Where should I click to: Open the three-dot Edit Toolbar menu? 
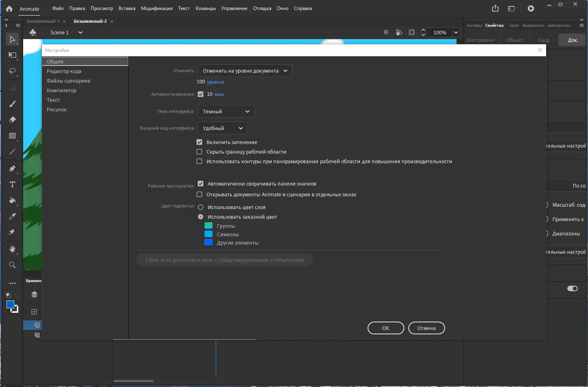coord(12,283)
